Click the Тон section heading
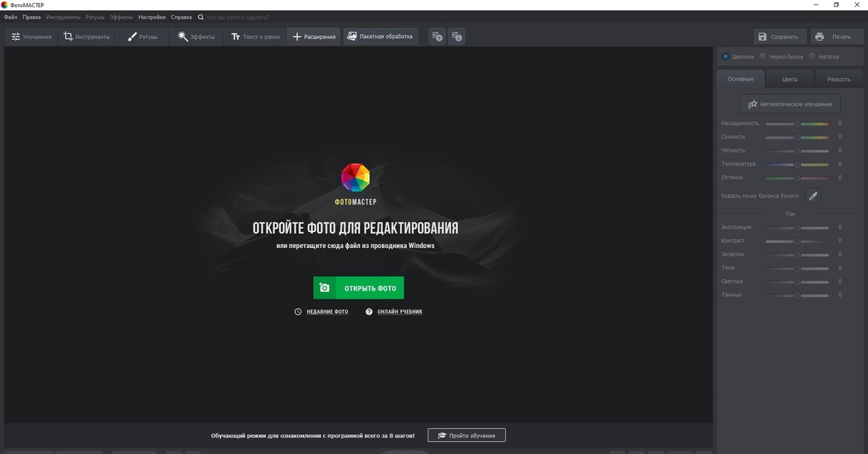868x454 pixels. point(790,214)
